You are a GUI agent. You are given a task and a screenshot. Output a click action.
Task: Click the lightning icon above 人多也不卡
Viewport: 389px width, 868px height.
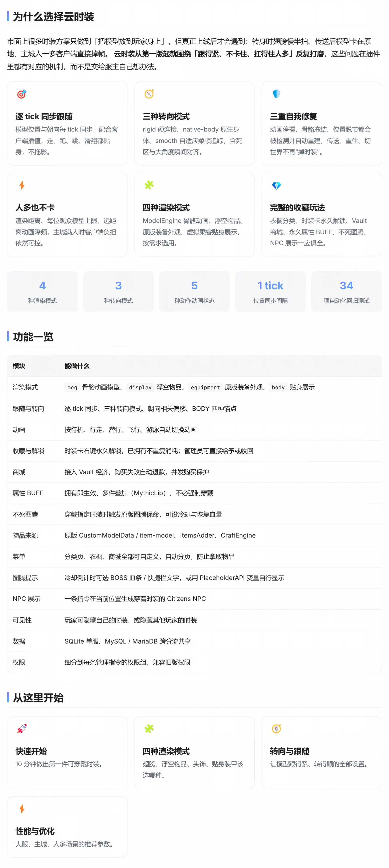[x=22, y=185]
